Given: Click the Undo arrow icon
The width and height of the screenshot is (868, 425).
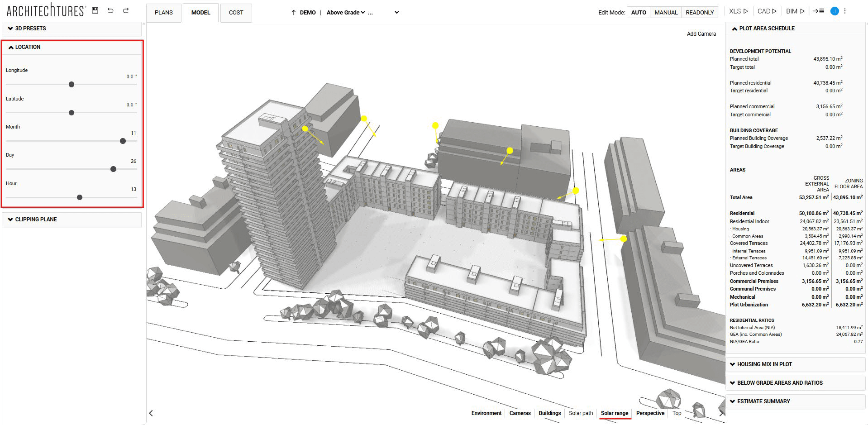Looking at the screenshot, I should (x=110, y=10).
